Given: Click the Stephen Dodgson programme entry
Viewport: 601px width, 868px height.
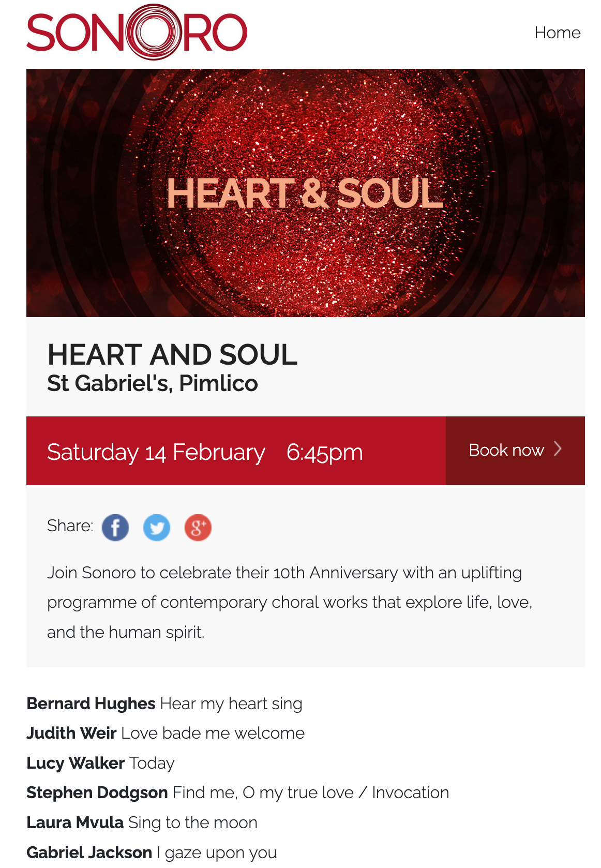Looking at the screenshot, I should coord(237,792).
